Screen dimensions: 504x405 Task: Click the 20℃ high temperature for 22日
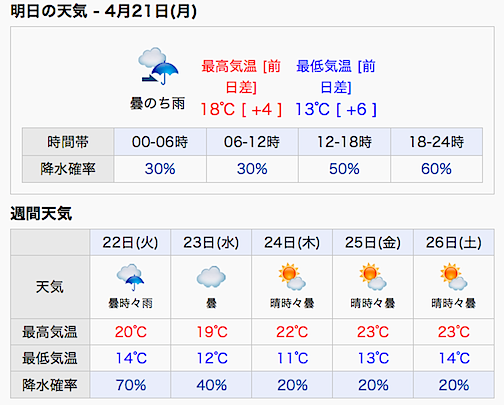coord(131,332)
